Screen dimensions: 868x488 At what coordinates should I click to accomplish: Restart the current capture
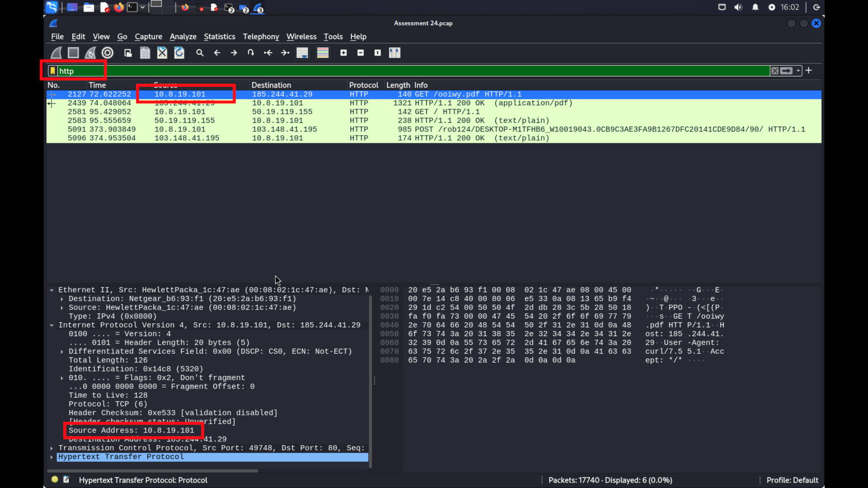(90, 52)
